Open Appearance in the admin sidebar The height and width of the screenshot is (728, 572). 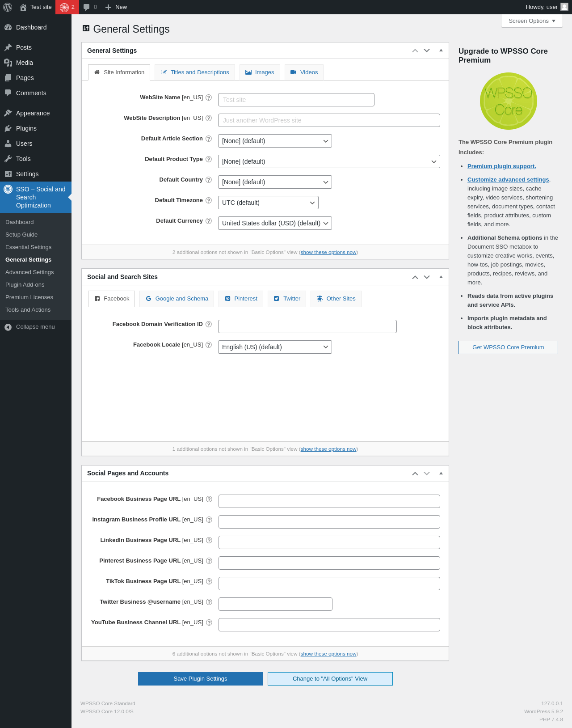36,113
